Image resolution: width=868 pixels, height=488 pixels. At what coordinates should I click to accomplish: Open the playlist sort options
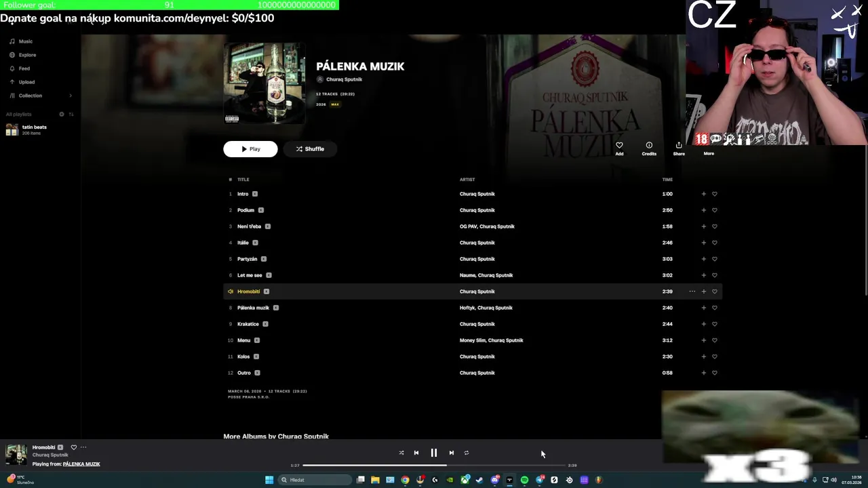[71, 114]
